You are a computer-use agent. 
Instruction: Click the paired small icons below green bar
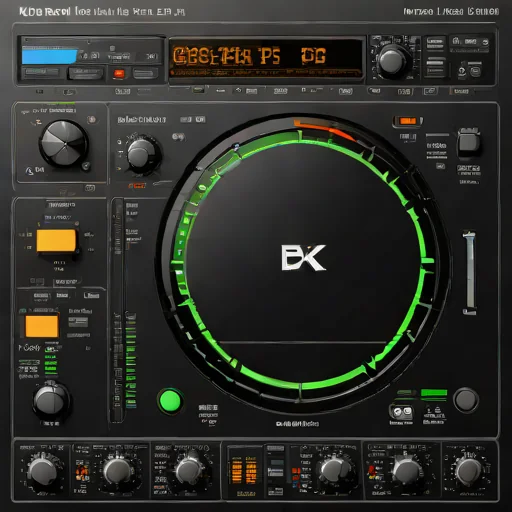(x=401, y=412)
